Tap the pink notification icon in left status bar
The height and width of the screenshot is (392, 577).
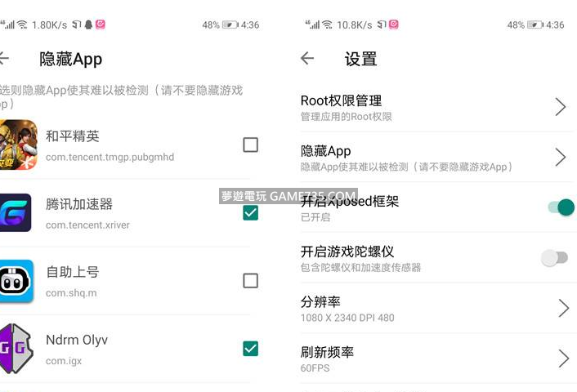101,25
